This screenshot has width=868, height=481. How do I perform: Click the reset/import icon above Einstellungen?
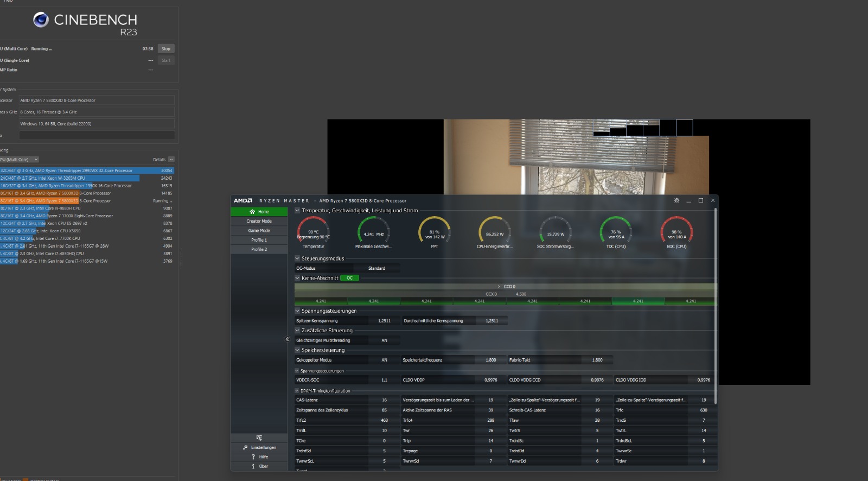259,438
